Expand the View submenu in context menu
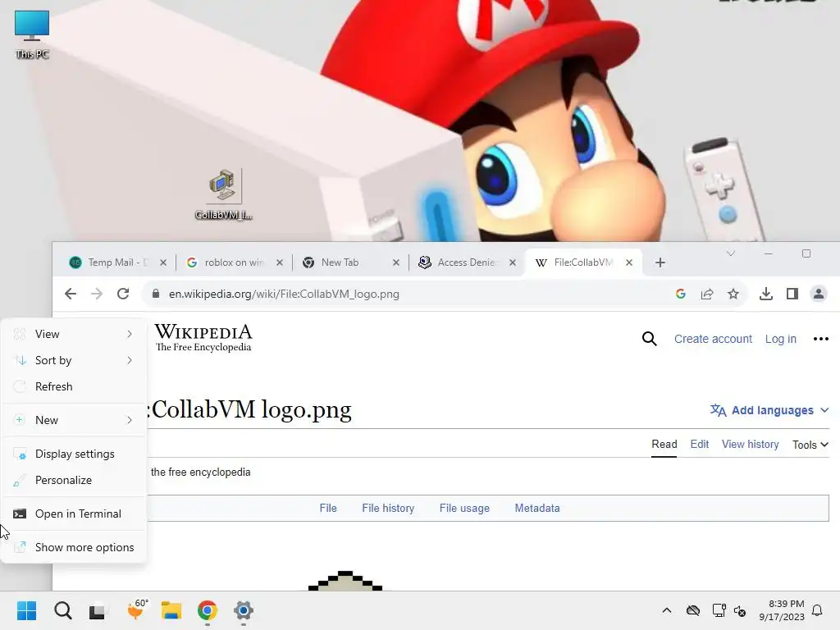840x630 pixels. (74, 334)
